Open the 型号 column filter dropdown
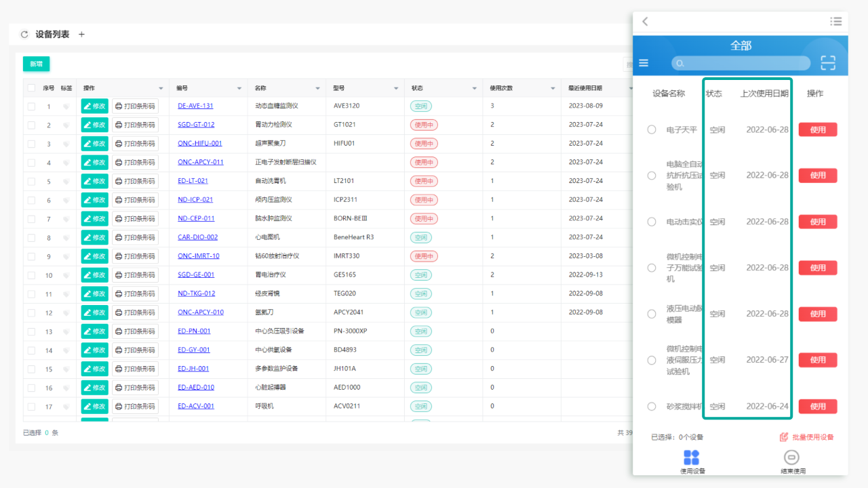Image resolution: width=868 pixels, height=488 pixels. [397, 89]
